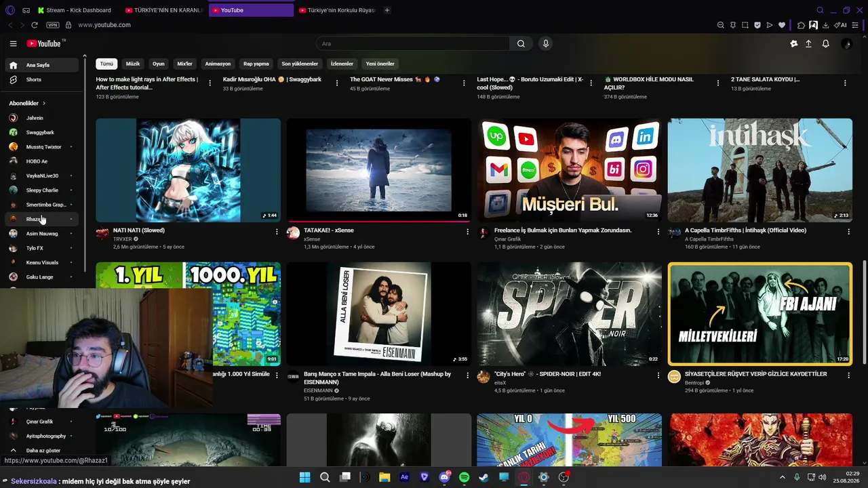Open options menu for NATI NATI (Slowed)
868x488 pixels.
[x=277, y=232]
